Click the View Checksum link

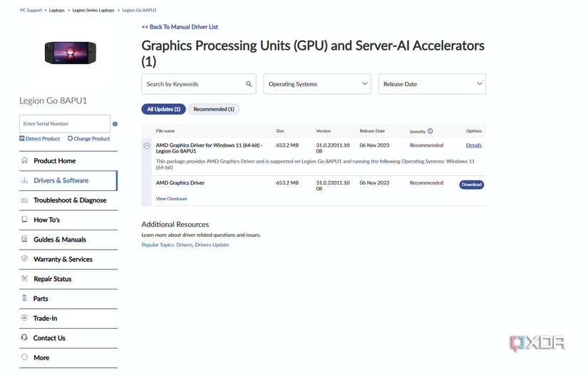[x=171, y=199]
